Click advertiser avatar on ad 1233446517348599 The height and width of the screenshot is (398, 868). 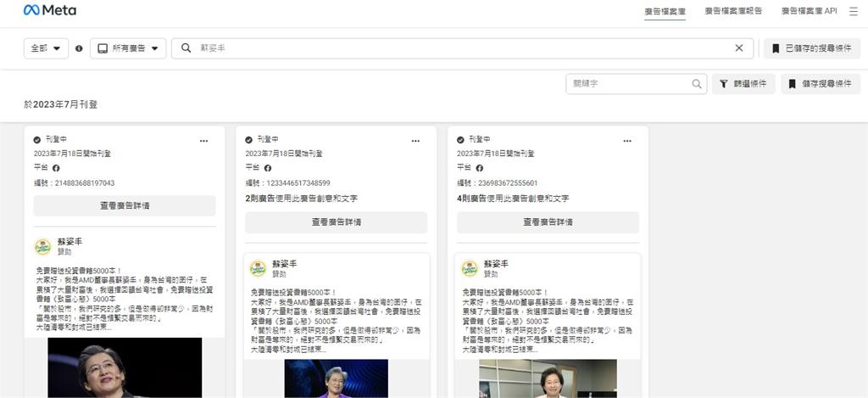pyautogui.click(x=258, y=268)
